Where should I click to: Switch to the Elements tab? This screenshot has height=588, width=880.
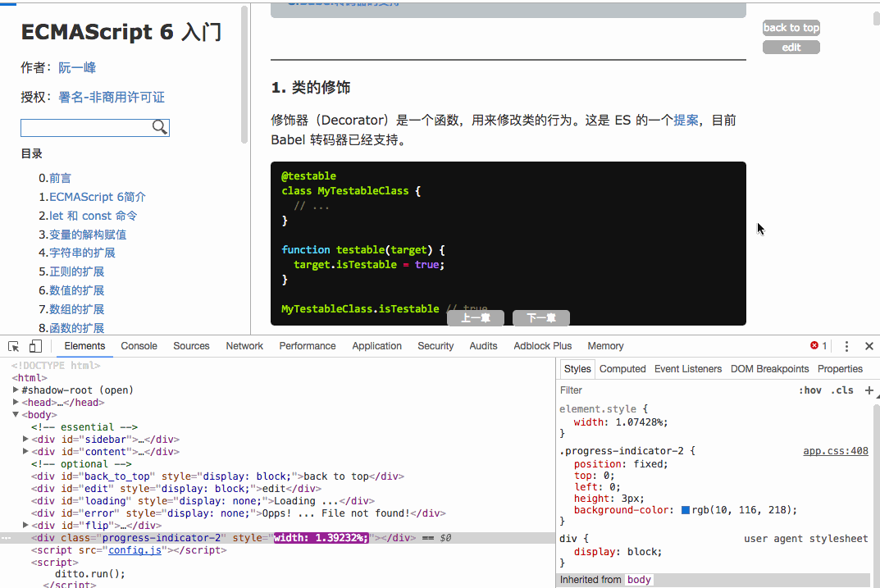tap(84, 346)
